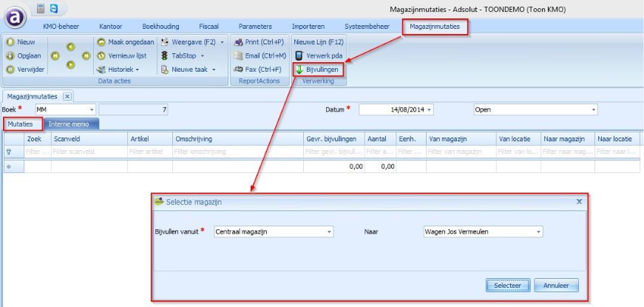Expand the Nieuwe taak dropdown arrow

214,70
